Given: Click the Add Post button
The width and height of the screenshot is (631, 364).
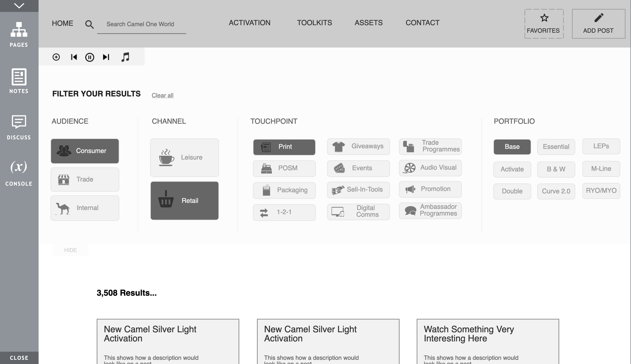Looking at the screenshot, I should point(598,24).
